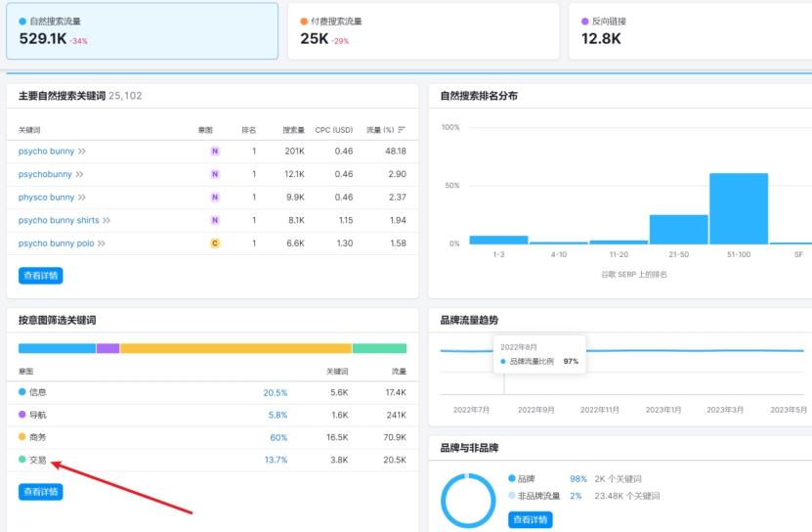The width and height of the screenshot is (812, 532).
Task: Click 查看详情 under 主要自然搜索关键词 table
Action: point(40,276)
